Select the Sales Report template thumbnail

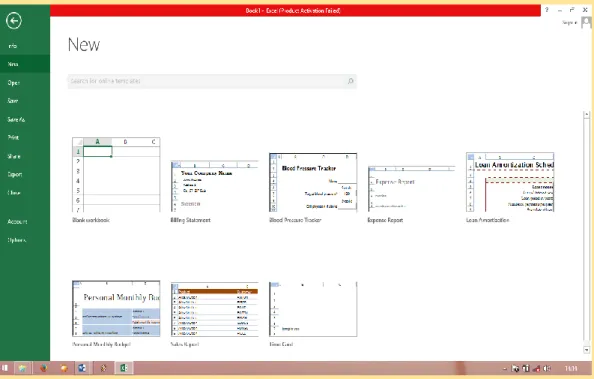pyautogui.click(x=215, y=309)
